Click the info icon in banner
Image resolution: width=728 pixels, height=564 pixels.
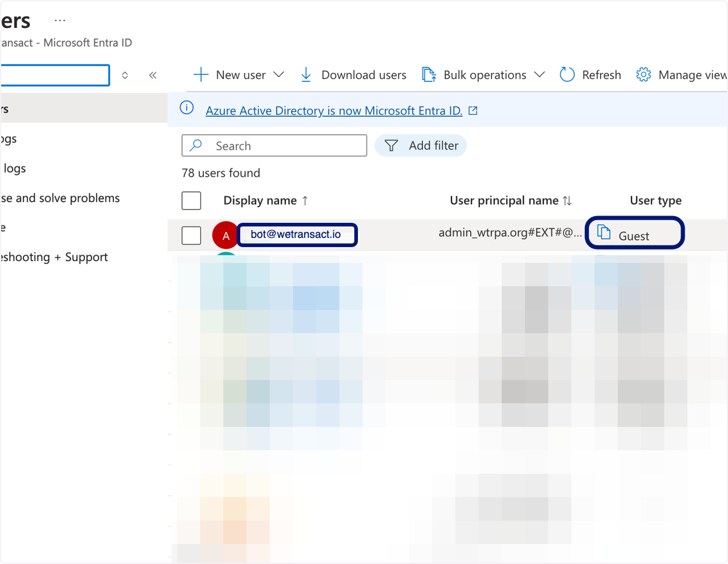187,108
